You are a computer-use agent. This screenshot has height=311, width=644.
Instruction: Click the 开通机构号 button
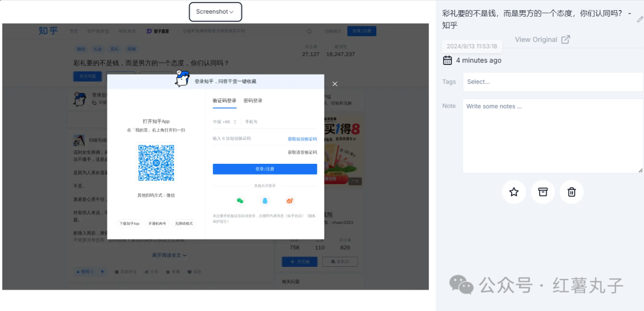point(157,223)
